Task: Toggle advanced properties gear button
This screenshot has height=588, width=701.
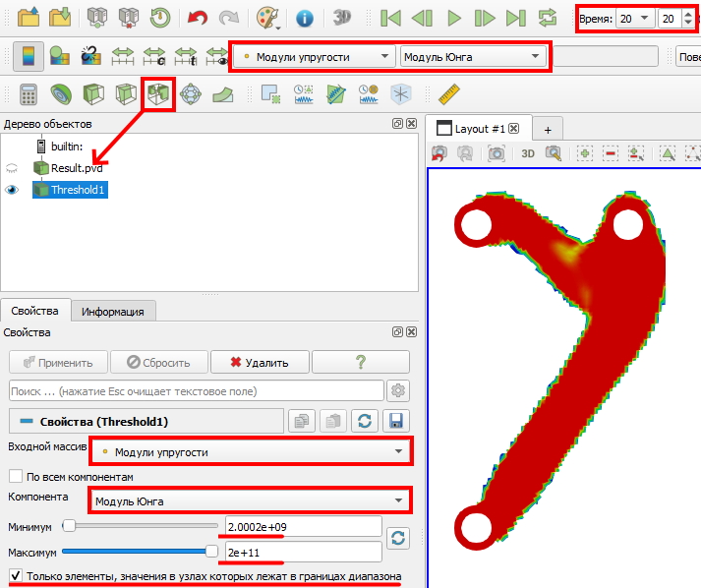Action: (398, 390)
